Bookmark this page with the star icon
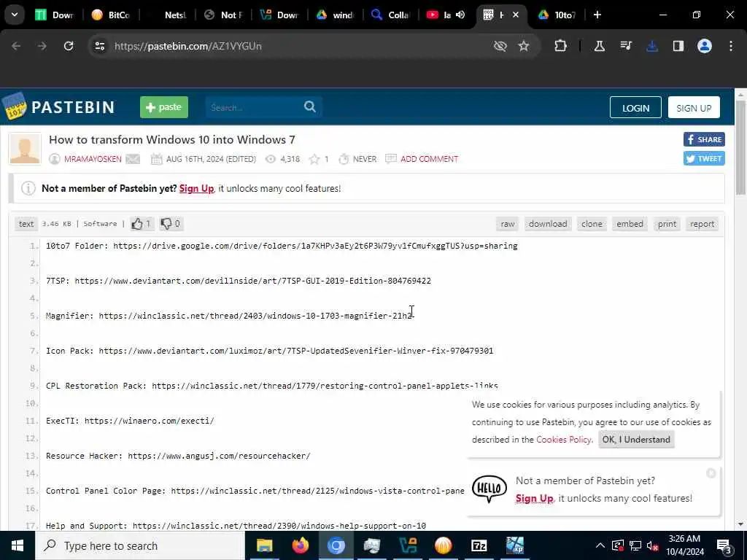Viewport: 747px width, 560px height. [x=524, y=46]
